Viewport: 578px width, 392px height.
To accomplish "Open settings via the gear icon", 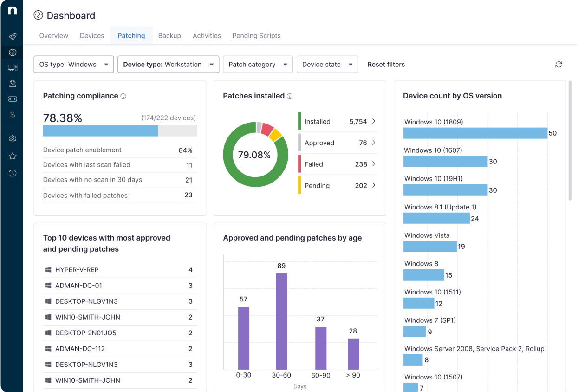I will coord(13,138).
